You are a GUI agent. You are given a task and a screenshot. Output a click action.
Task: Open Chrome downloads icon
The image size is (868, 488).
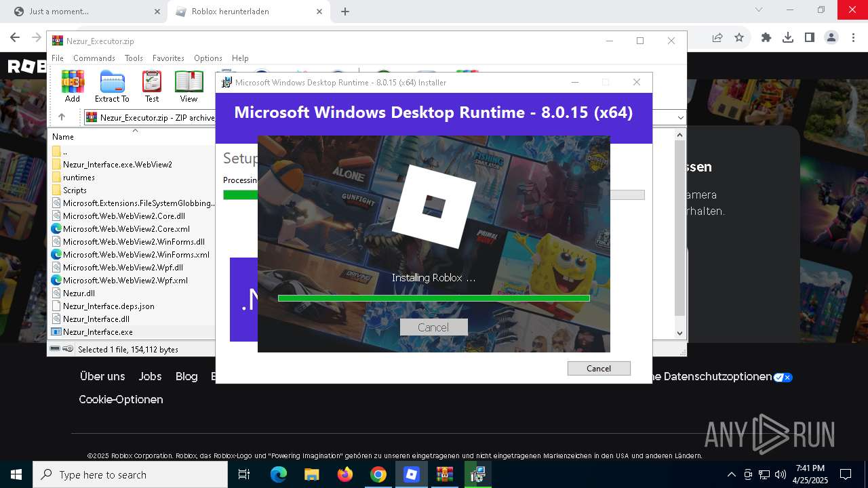tap(788, 38)
